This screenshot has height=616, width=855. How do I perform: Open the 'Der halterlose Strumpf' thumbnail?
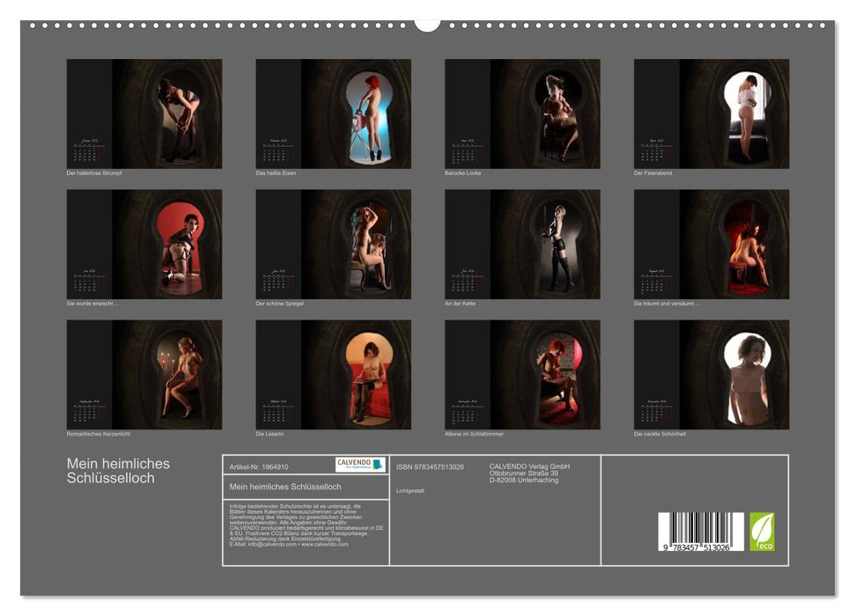pos(144,114)
